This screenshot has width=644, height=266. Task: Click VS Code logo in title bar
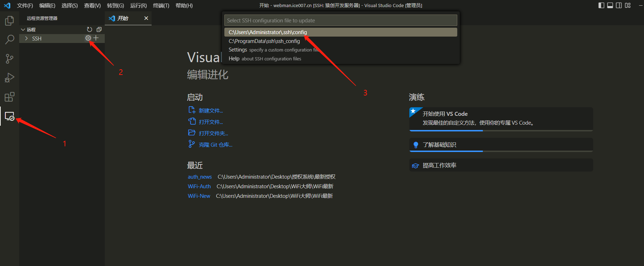[x=7, y=5]
